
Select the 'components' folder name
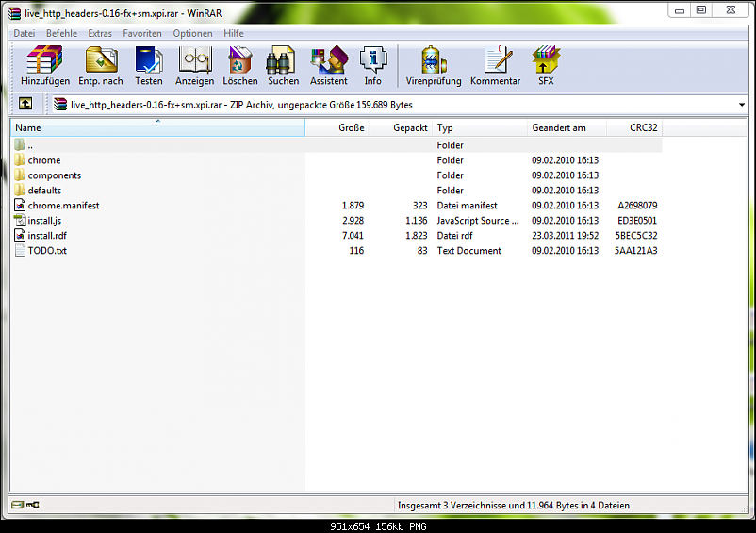[55, 175]
